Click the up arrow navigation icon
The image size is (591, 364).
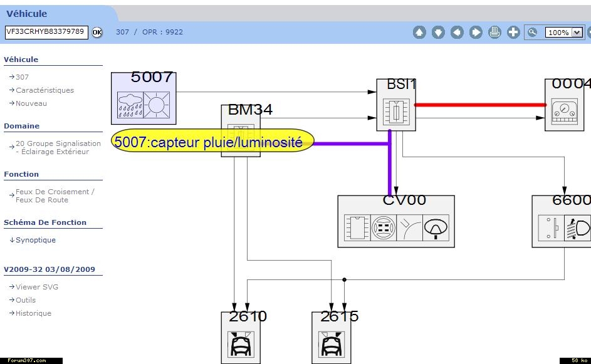coord(419,33)
